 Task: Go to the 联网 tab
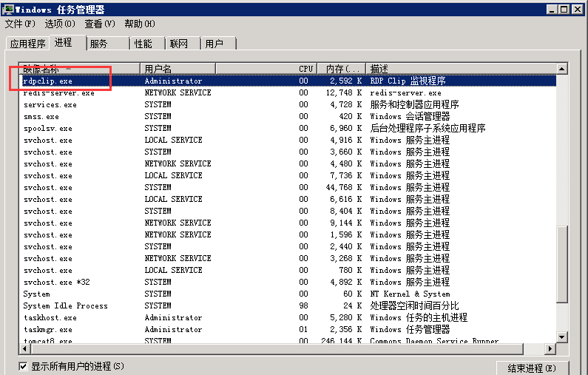click(x=183, y=44)
